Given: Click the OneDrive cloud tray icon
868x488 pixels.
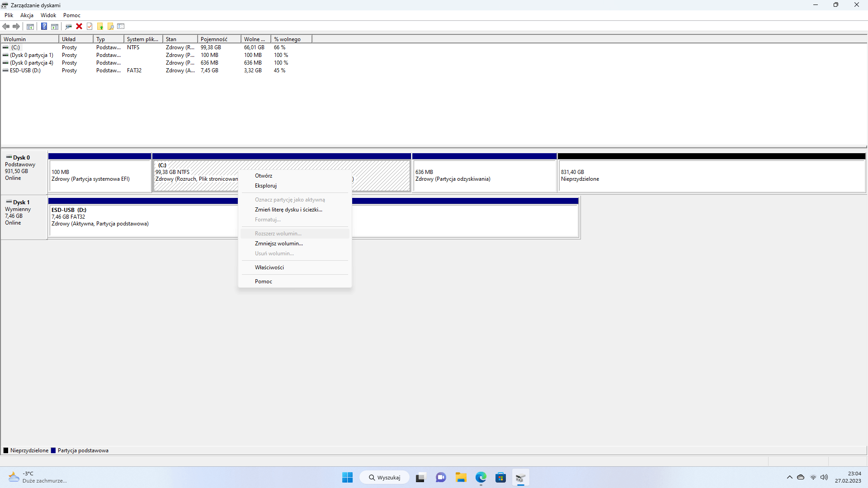Looking at the screenshot, I should point(801,478).
